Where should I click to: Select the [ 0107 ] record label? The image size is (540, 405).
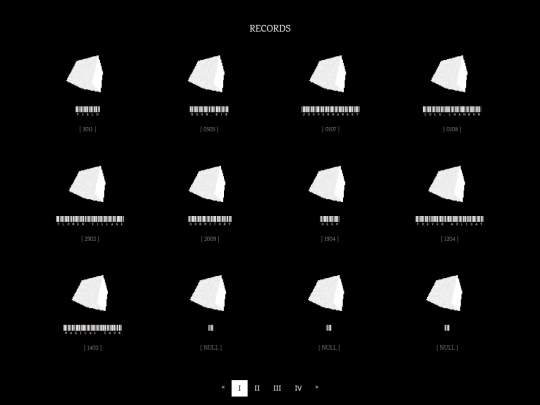[331, 129]
